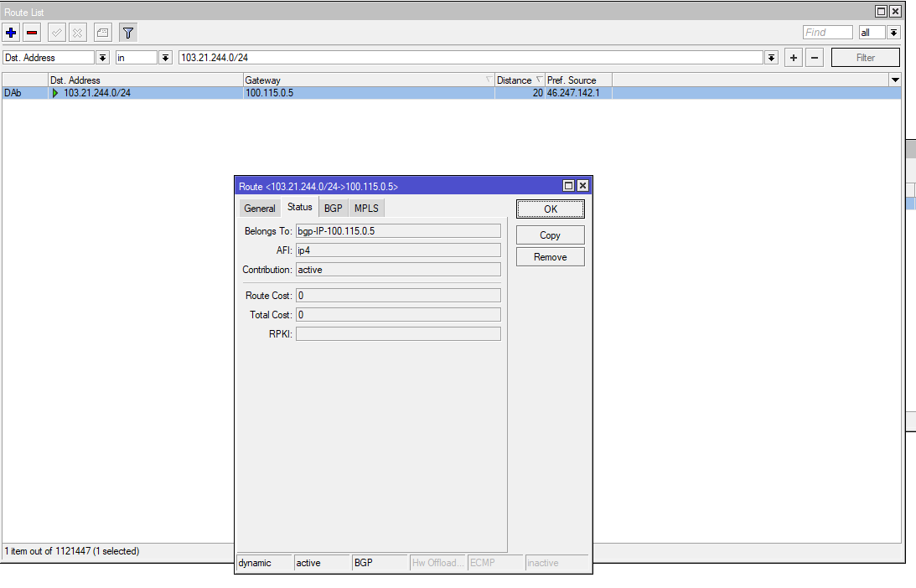Click the 'Hw Offload' status bar entry
Viewport: 916px width, 588px height.
click(437, 563)
